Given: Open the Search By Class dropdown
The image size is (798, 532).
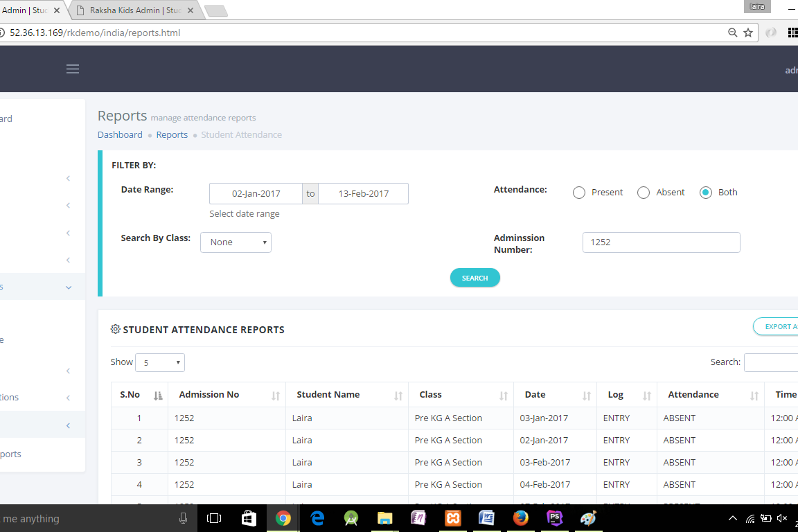Looking at the screenshot, I should 236,242.
